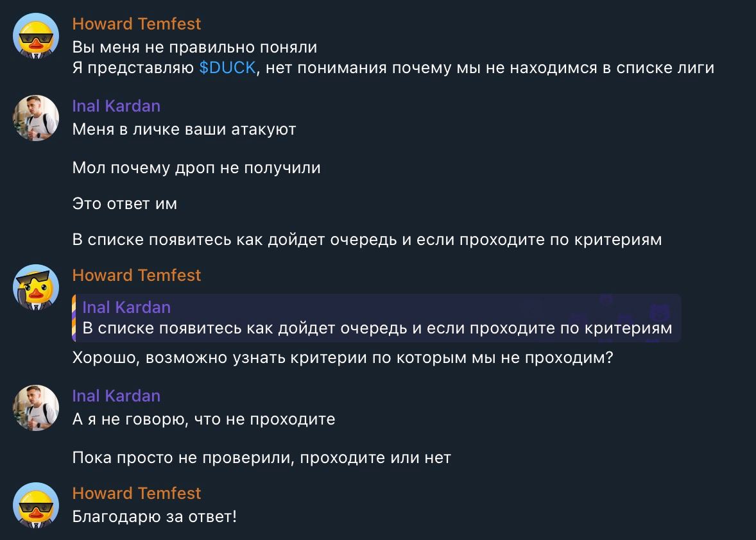Screen dimensions: 756x540
Task: Click Inal Kardan name inside the reply quote
Action: (x=126, y=307)
